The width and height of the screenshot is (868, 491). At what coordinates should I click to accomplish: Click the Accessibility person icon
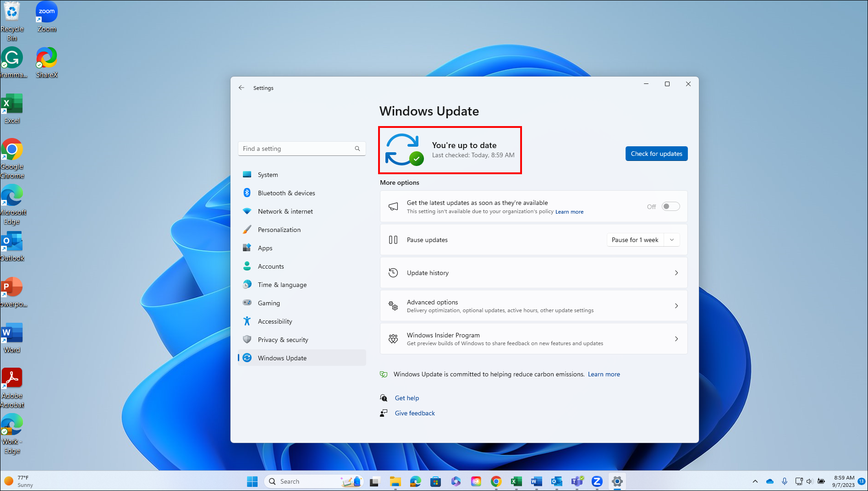[x=247, y=321]
